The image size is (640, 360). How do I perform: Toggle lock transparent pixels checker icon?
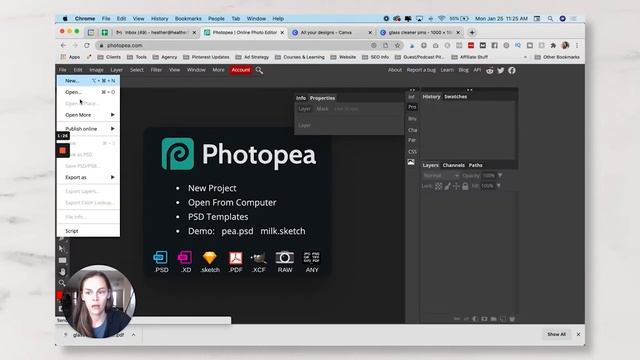[438, 186]
